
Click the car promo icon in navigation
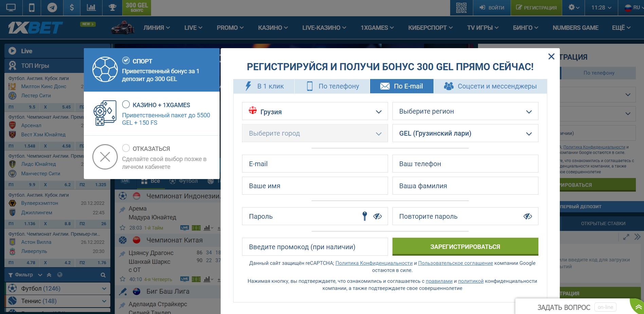[123, 27]
